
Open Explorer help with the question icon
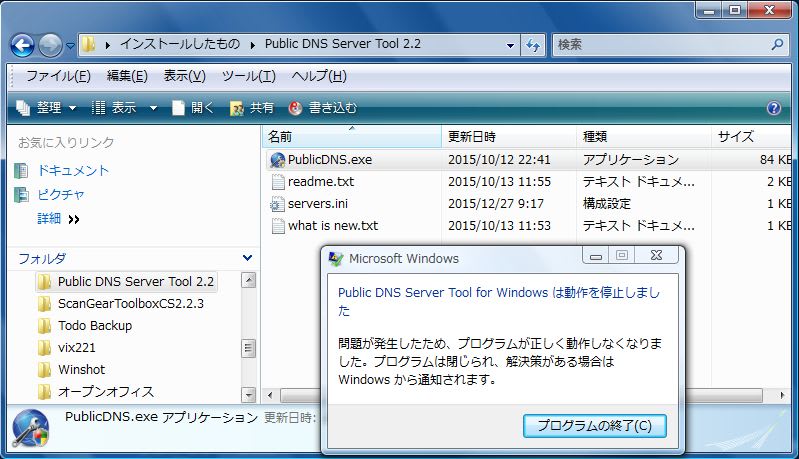[x=774, y=107]
